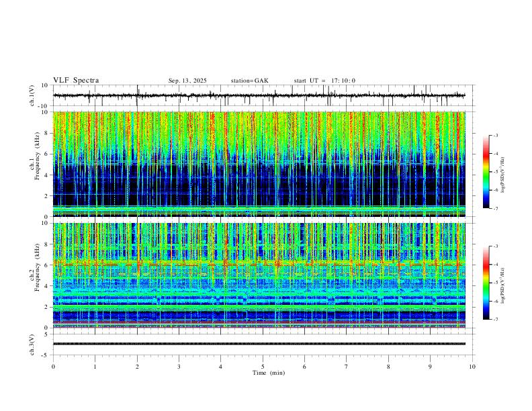Click time axis tick label "1"
The image size is (532, 411).
pos(95,367)
